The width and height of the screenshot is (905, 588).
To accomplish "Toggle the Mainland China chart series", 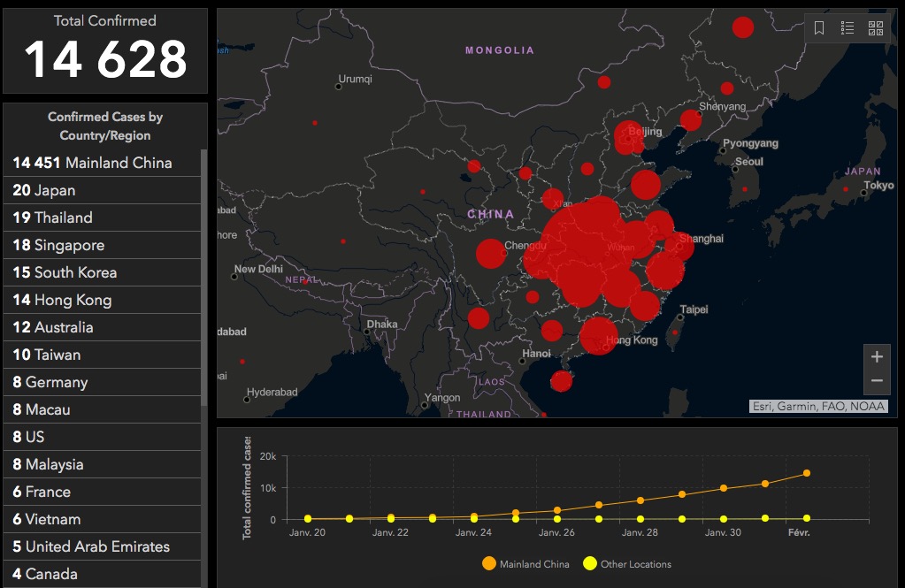I will [526, 564].
